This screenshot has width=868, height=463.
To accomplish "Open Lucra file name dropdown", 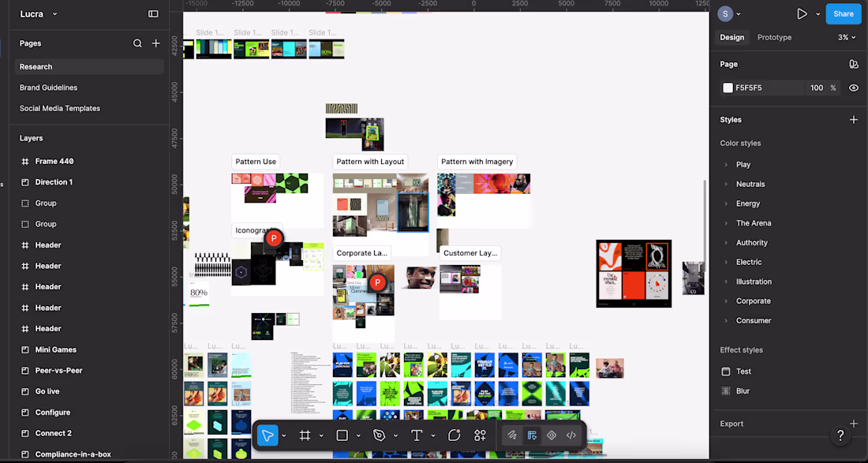I will click(39, 14).
